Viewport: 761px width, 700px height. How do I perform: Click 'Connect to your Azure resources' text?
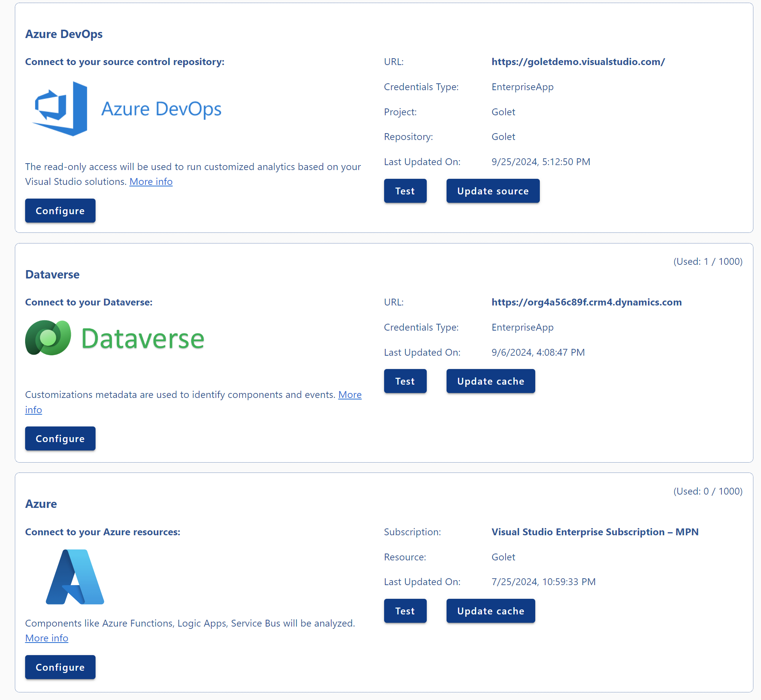103,532
